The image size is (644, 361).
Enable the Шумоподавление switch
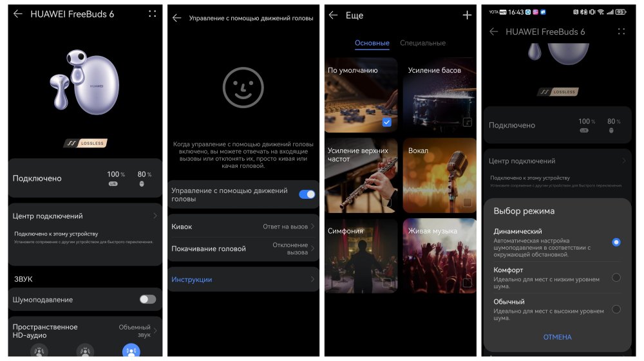point(147,299)
